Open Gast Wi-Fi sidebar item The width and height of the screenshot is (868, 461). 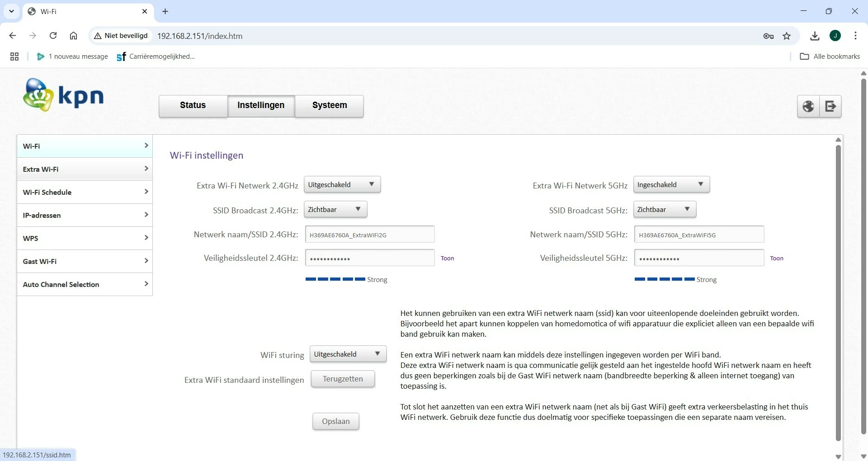tap(85, 261)
